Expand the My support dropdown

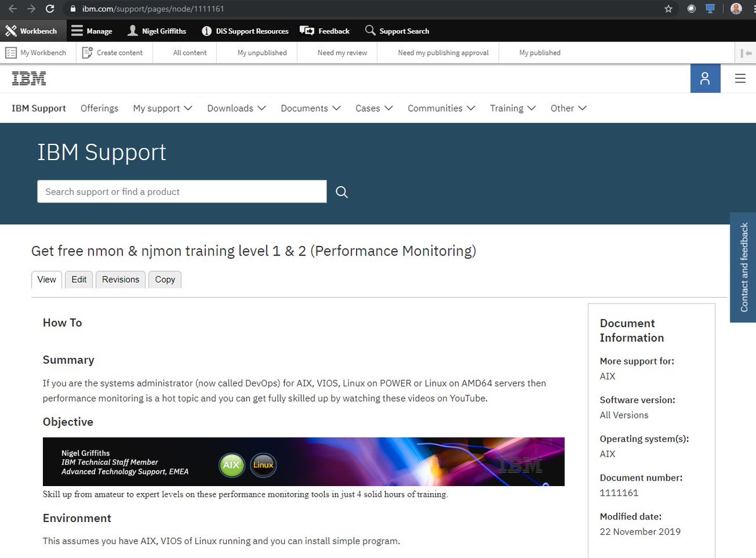(163, 108)
